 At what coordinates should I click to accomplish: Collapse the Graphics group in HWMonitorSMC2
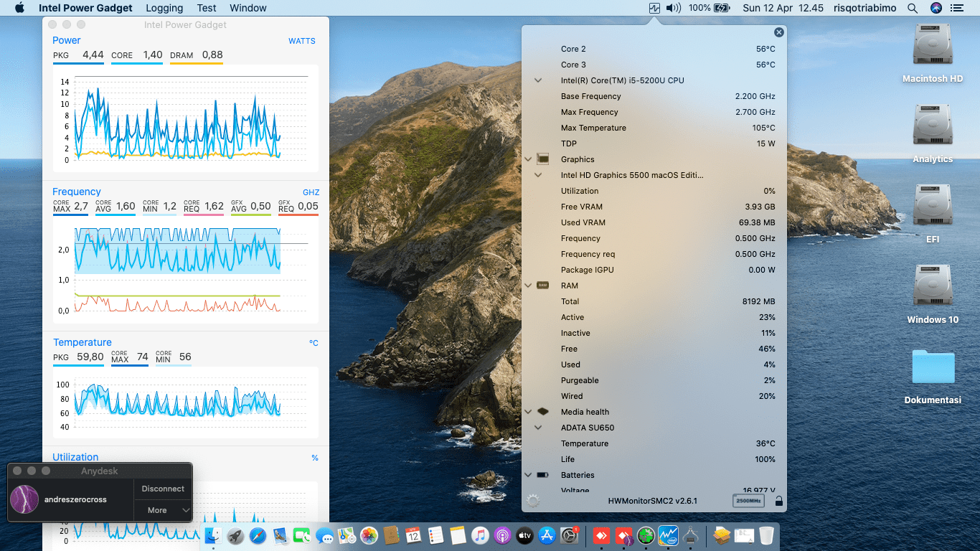529,159
